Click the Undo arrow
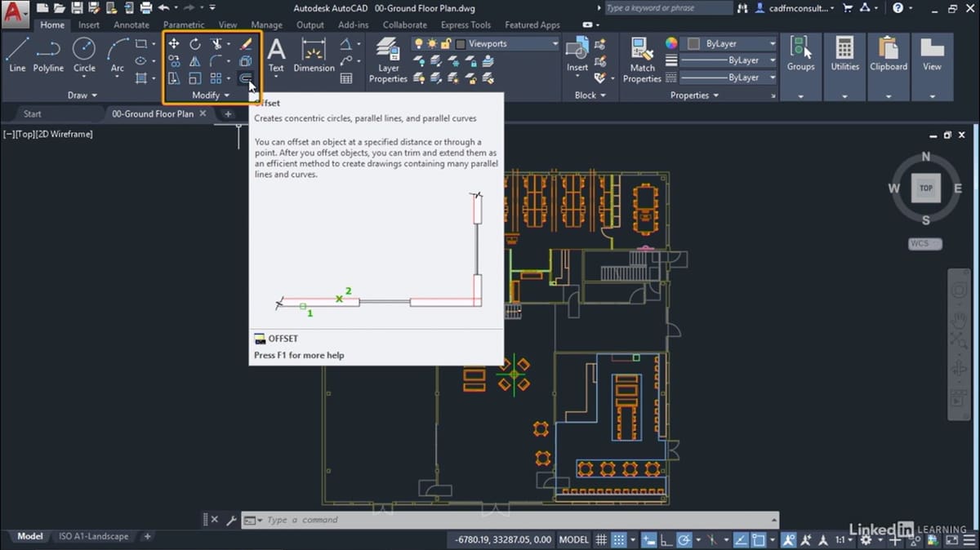This screenshot has height=550, width=980. [163, 8]
